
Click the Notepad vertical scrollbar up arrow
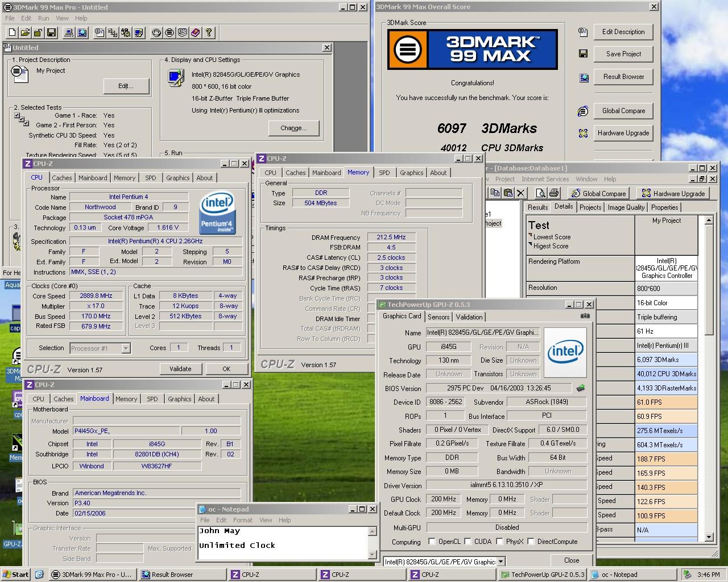(x=372, y=531)
